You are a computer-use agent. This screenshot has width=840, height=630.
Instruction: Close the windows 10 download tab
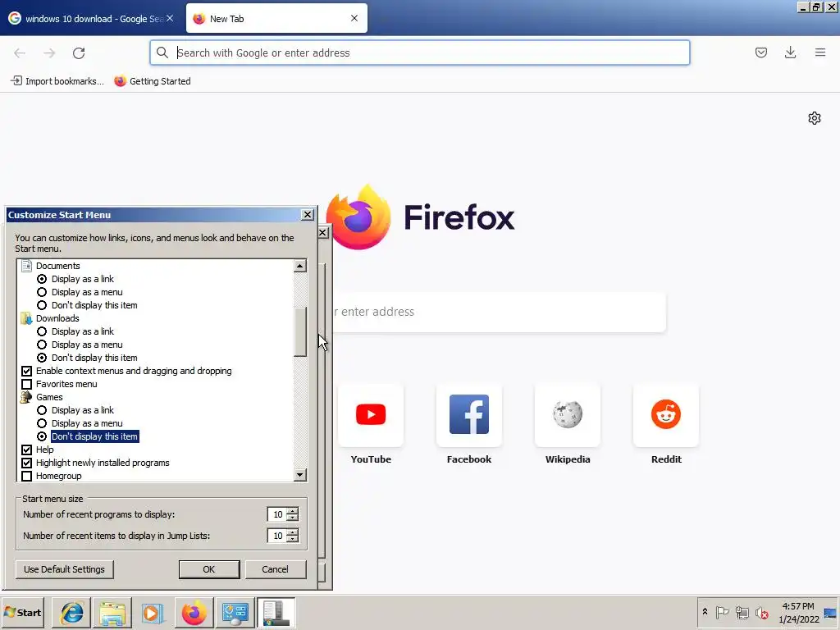pos(170,18)
